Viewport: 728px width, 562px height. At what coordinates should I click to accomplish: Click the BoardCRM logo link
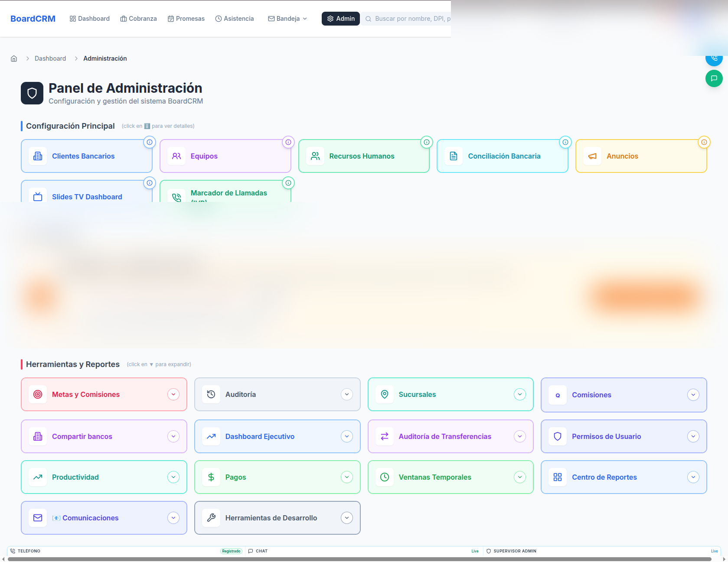click(x=33, y=19)
